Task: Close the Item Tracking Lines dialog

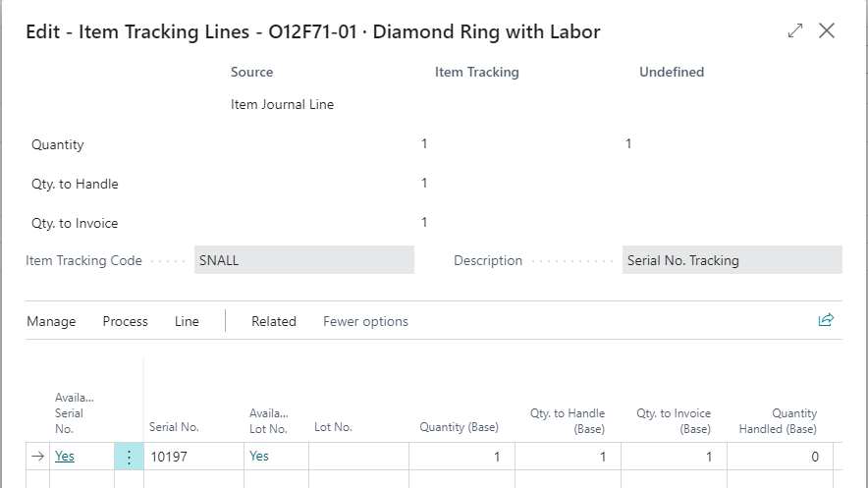Action: tap(827, 30)
